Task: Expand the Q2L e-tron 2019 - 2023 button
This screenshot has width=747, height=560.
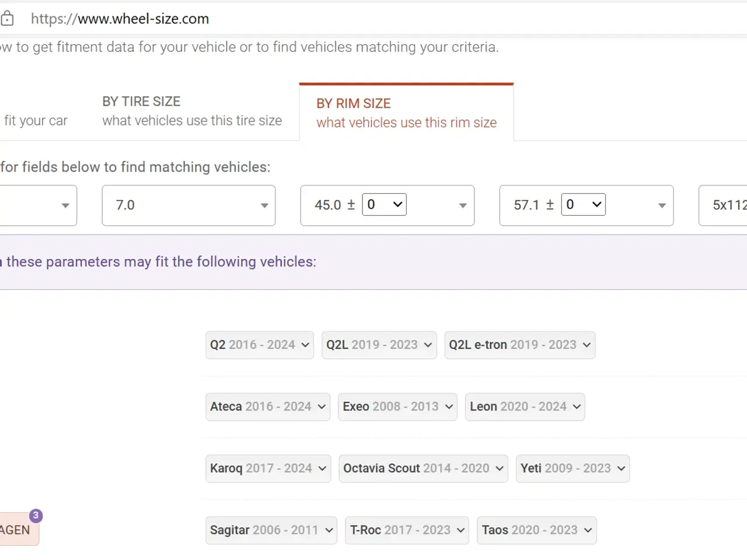Action: pos(519,345)
